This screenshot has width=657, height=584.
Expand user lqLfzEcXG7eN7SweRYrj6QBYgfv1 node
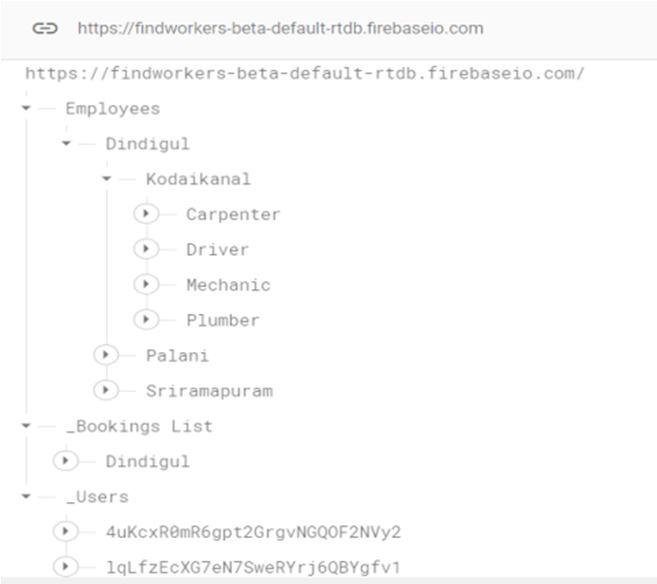pyautogui.click(x=66, y=566)
